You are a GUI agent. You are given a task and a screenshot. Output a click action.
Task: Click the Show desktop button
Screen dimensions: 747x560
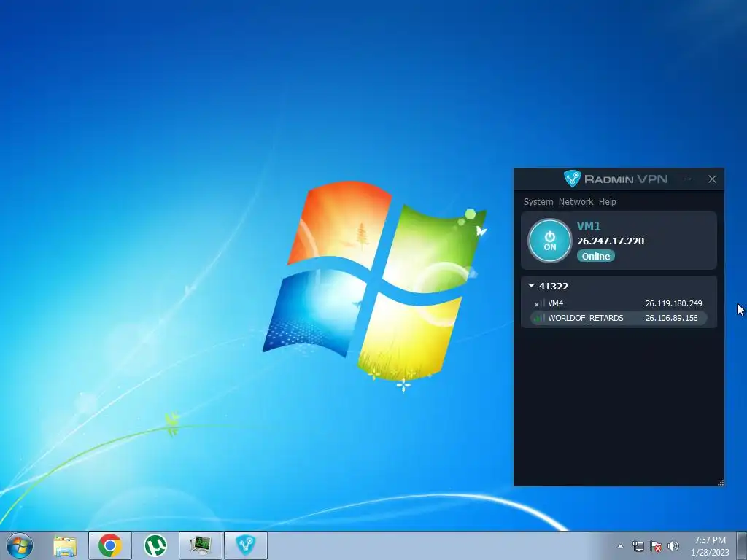pyautogui.click(x=742, y=545)
